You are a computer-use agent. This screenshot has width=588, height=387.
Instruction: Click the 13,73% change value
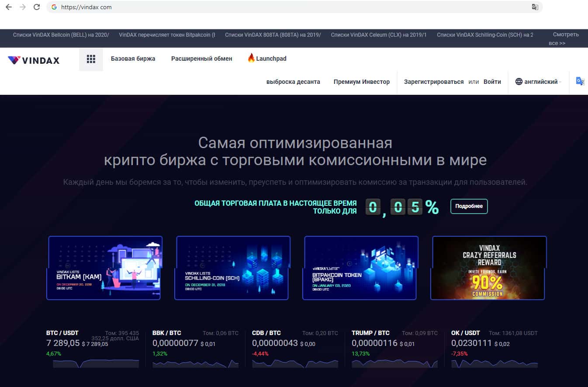pyautogui.click(x=360, y=354)
